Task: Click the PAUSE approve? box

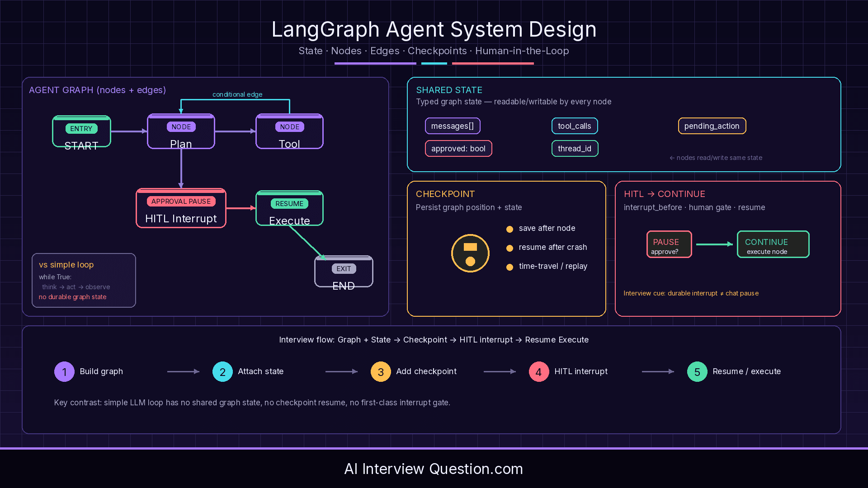Action: (x=669, y=244)
